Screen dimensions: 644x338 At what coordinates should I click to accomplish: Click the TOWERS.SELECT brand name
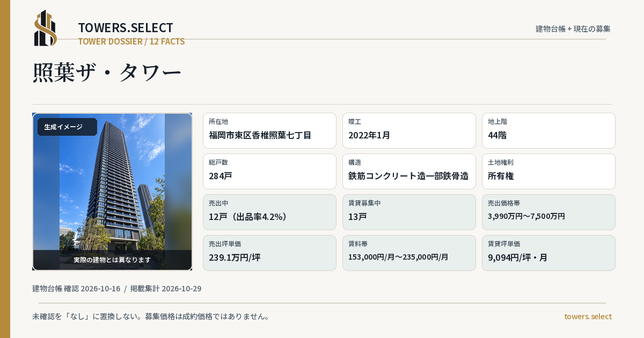pos(126,28)
